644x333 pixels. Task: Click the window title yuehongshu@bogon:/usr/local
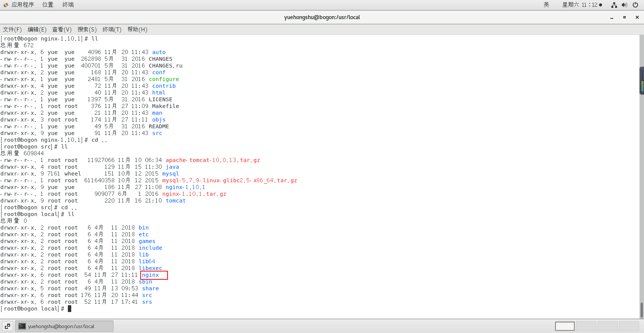(322, 17)
